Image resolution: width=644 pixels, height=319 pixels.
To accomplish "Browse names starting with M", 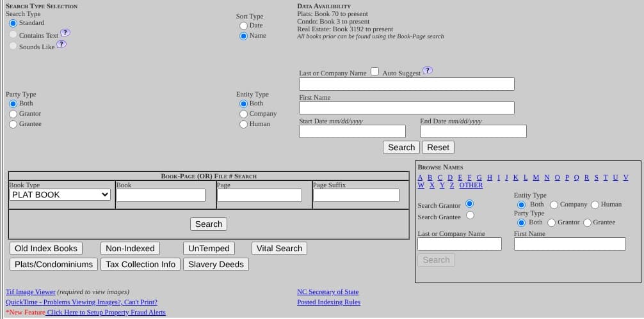I will coord(536,178).
